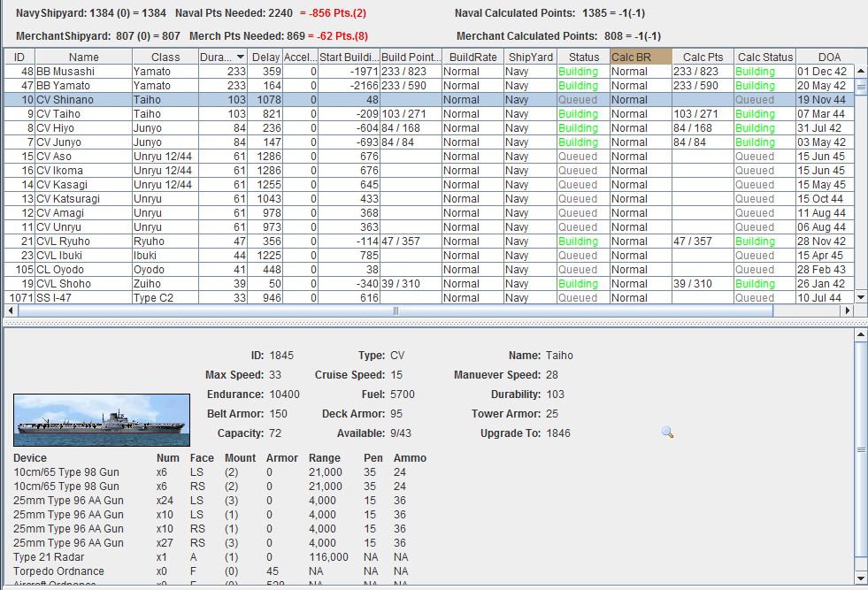Select the CL Oyodo row

click(x=429, y=270)
